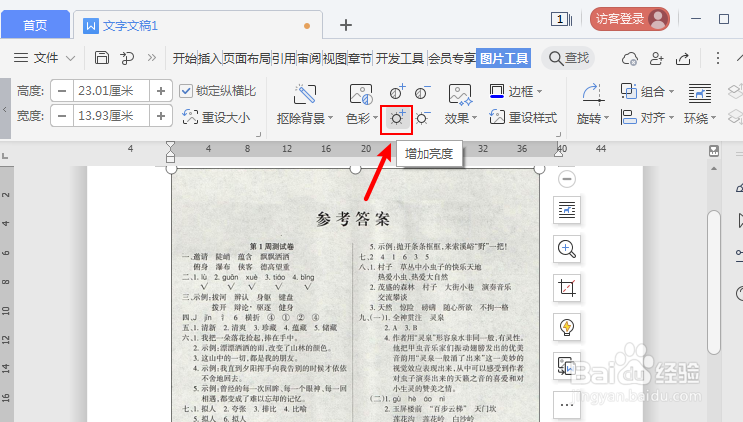This screenshot has width=743, height=422.
Task: Click the 重设样式 button
Action: click(523, 117)
